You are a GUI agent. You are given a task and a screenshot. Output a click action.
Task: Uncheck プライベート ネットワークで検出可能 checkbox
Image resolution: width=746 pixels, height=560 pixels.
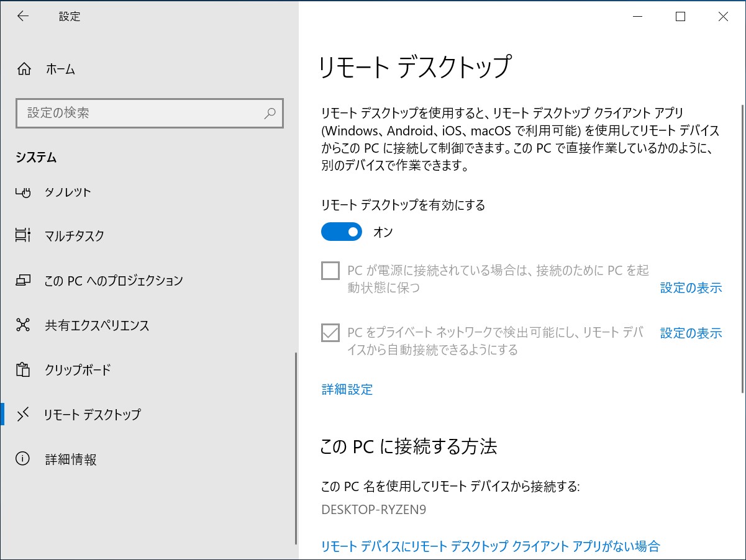pos(330,333)
